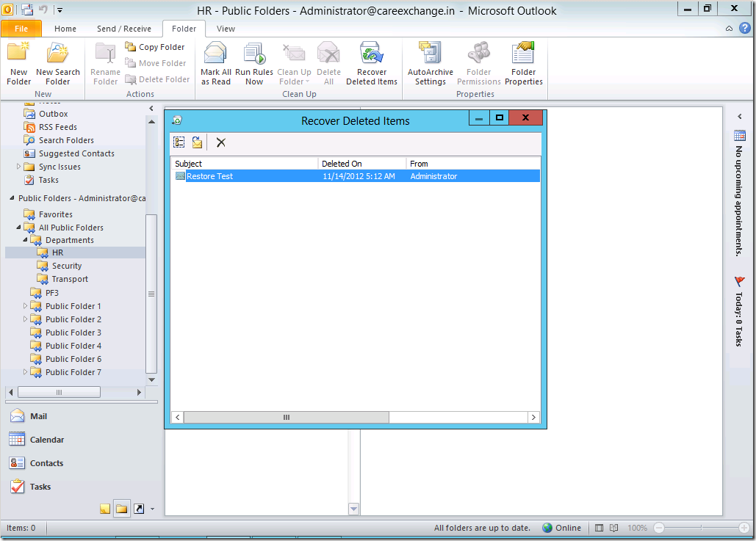Switch to Reading view in status bar
Image resolution: width=756 pixels, height=541 pixels.
coord(613,528)
